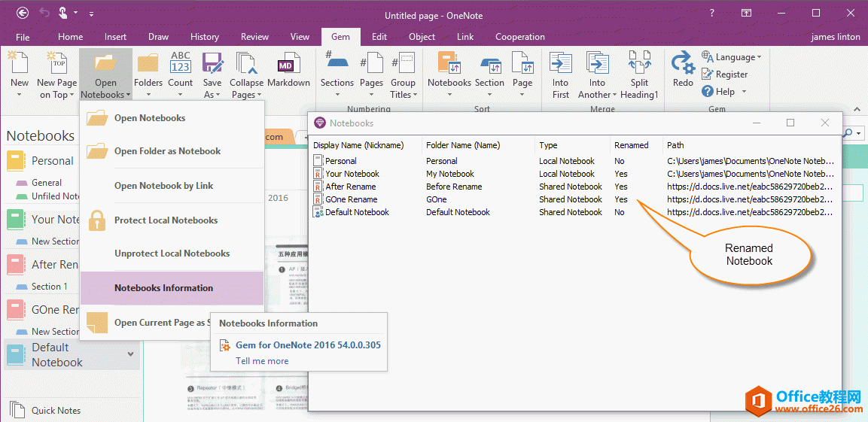Select Notebooks Information menu entry
Viewport: 868px width, 422px height.
172,287
